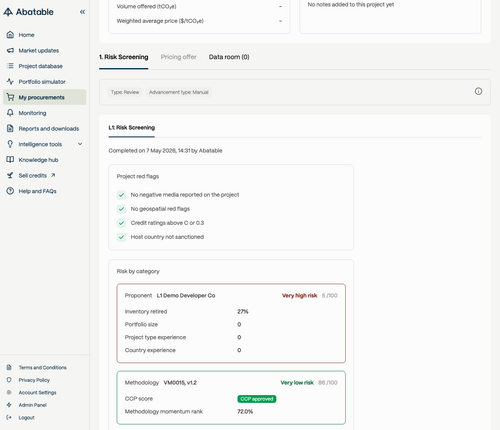This screenshot has height=430, width=500.
Task: Click Account Settings gear icon
Action: coord(9,392)
